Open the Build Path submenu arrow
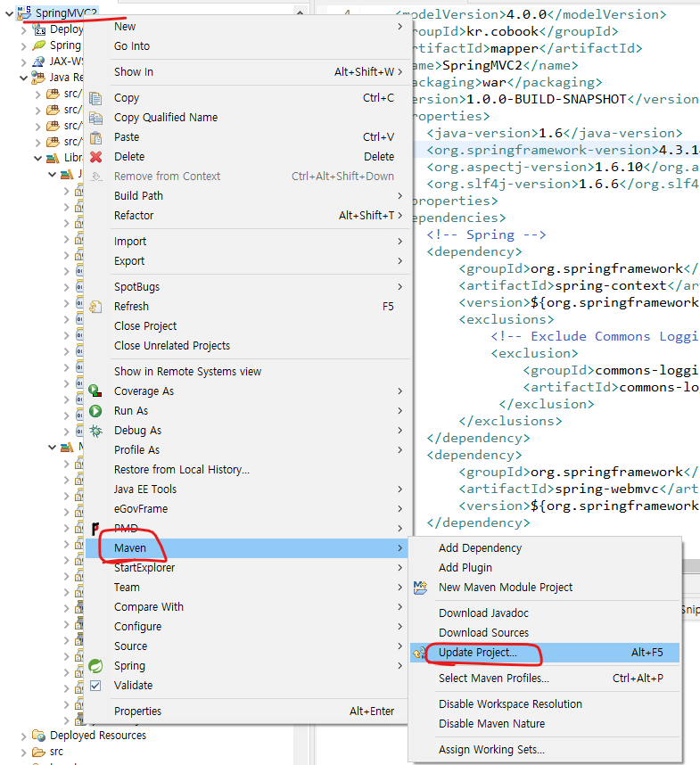Screen dimensions: 700x765 click(x=400, y=195)
